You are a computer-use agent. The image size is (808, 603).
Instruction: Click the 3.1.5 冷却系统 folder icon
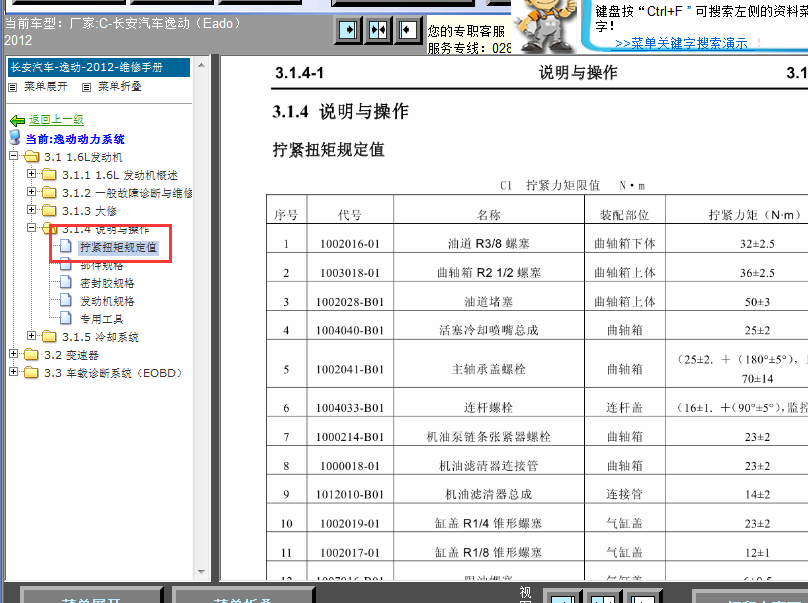49,337
